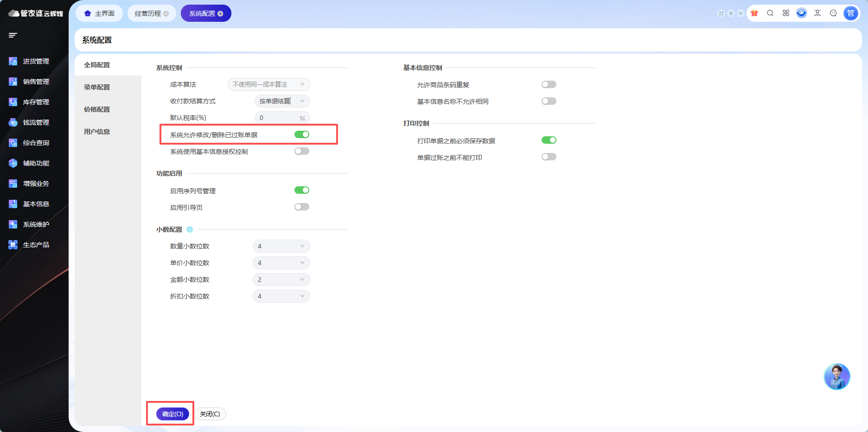
Task: Toggle 基本信息名称不允许相同 switch
Action: click(x=549, y=101)
